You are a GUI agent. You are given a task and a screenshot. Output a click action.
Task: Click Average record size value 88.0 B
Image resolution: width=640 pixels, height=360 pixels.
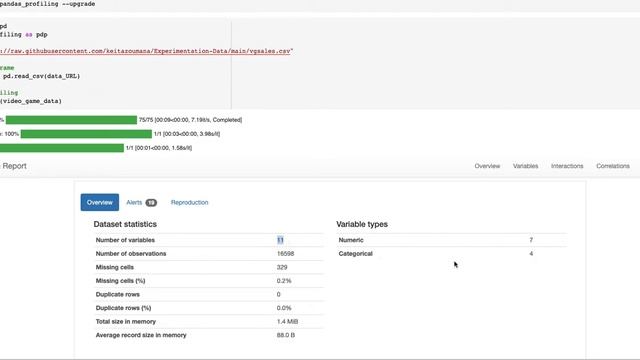coord(286,335)
